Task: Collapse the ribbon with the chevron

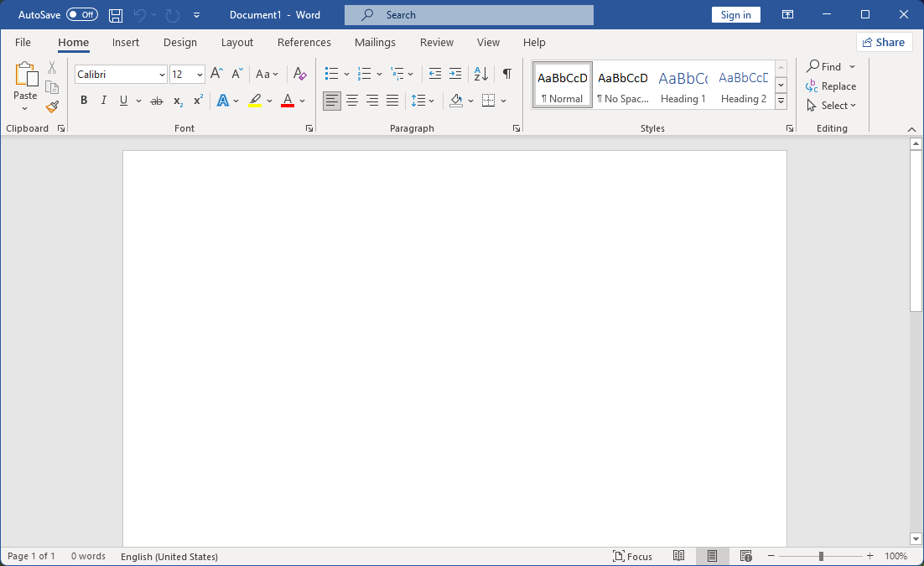Action: click(x=911, y=129)
